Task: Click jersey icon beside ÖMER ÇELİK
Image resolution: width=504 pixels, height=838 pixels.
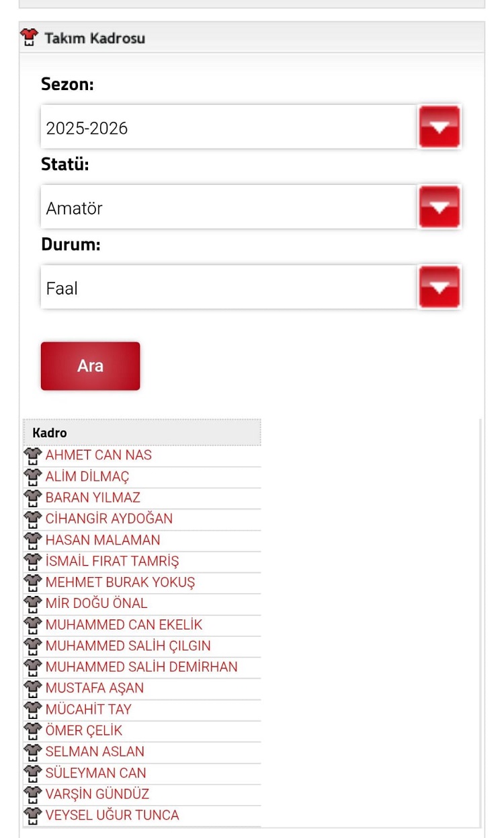Action: [32, 730]
